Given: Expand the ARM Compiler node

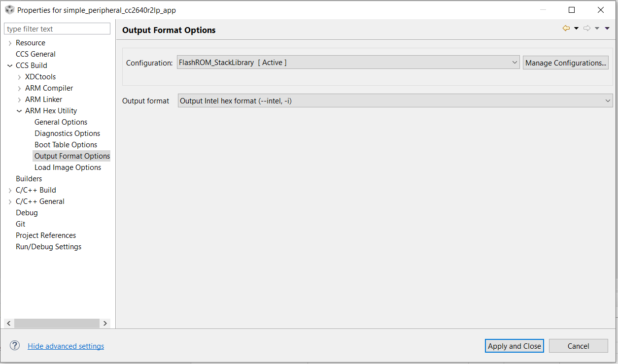Looking at the screenshot, I should coord(19,88).
